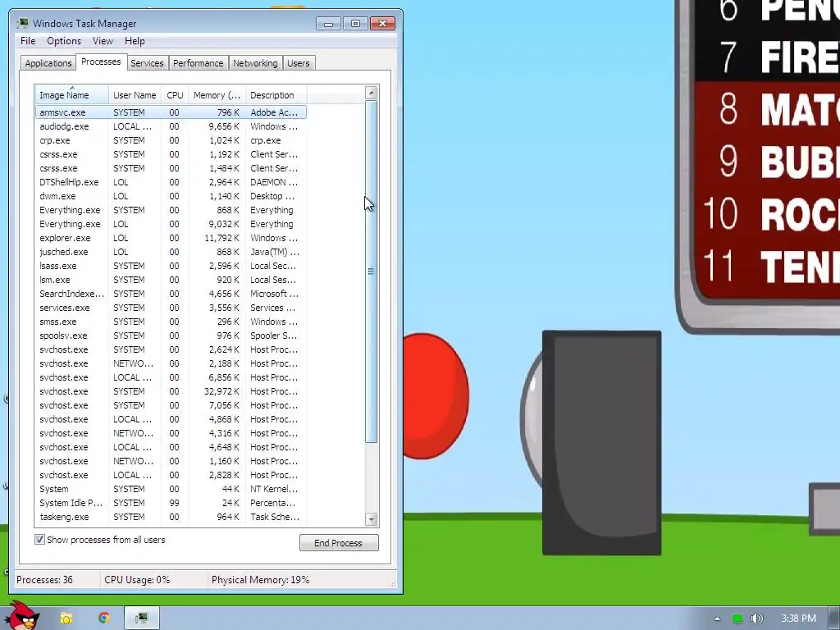Screen dimensions: 840x630
Task: Switch to the Users tab
Action: [x=298, y=62]
